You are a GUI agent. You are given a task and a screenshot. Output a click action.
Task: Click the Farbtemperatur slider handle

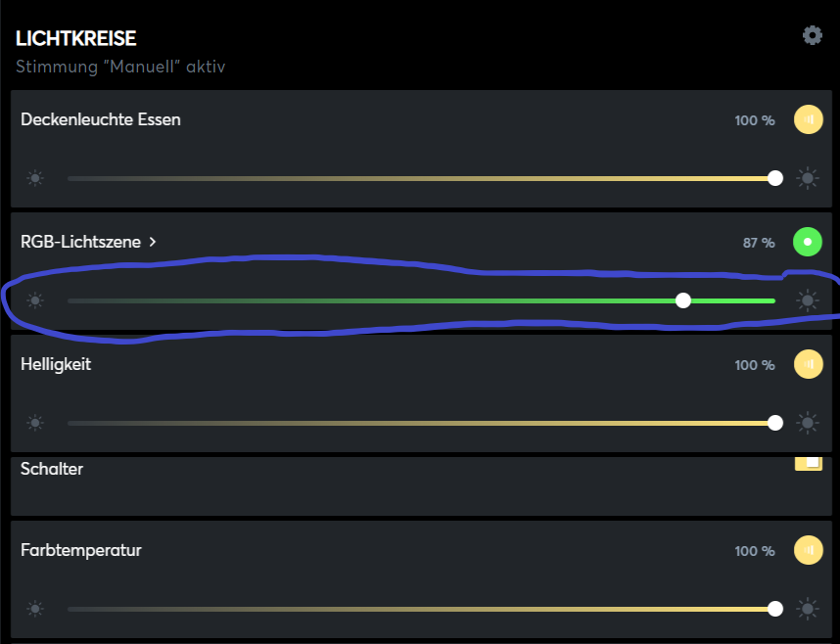coord(775,609)
